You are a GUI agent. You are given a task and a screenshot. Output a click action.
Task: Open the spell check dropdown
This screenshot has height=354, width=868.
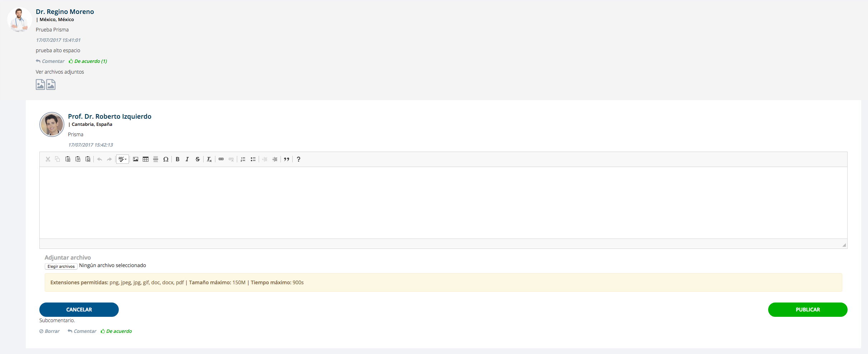tap(122, 159)
